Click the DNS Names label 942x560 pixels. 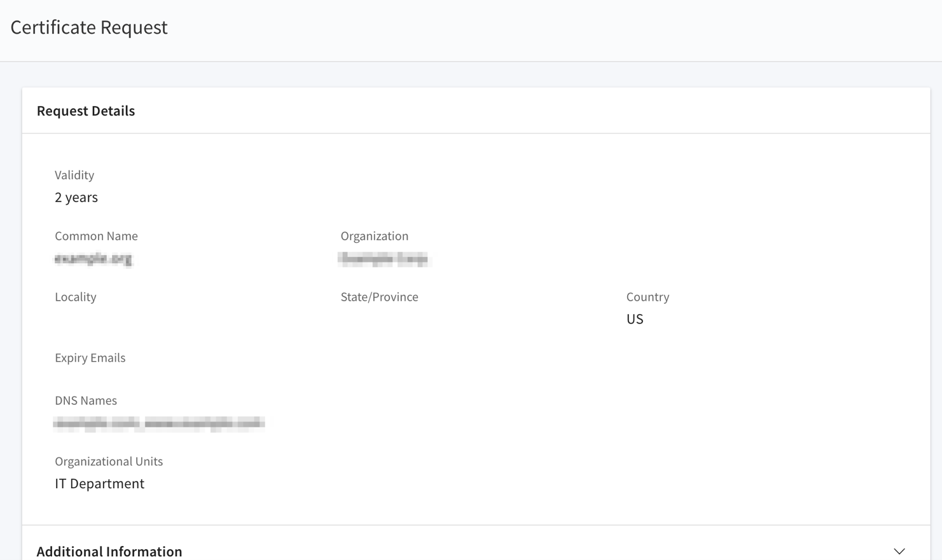pyautogui.click(x=86, y=400)
